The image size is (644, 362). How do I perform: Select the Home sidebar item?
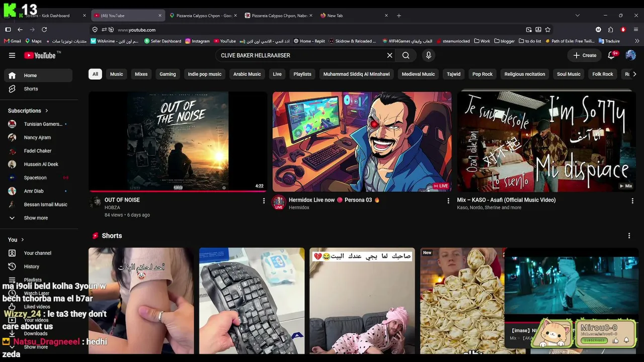coord(38,75)
